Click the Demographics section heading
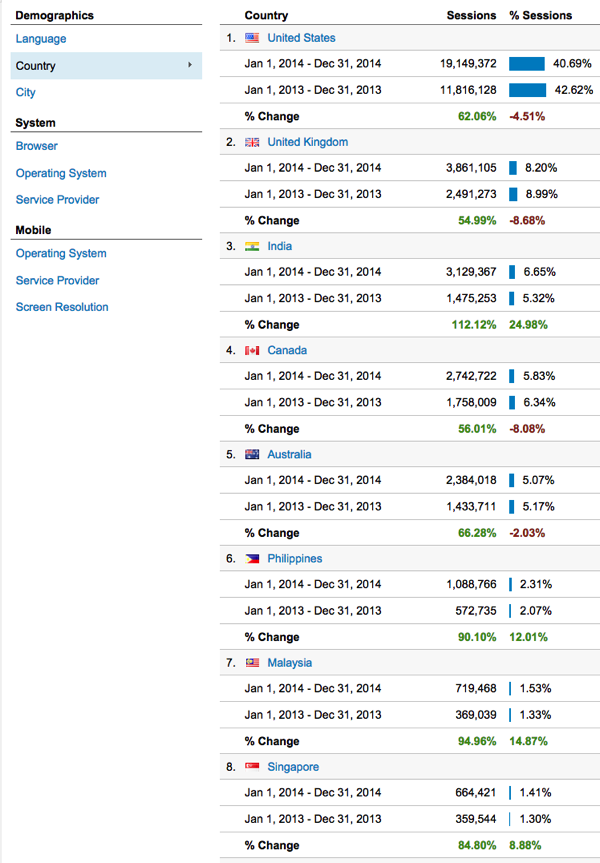 pyautogui.click(x=54, y=15)
